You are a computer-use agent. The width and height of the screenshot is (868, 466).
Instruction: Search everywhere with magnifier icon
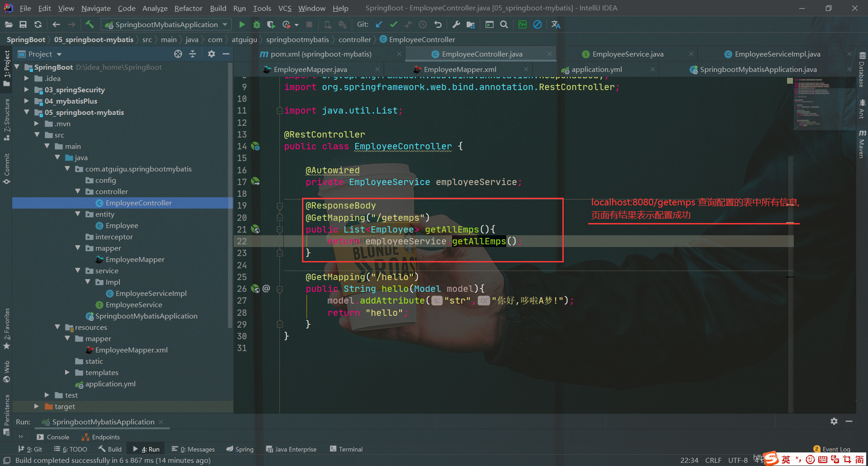pyautogui.click(x=504, y=24)
